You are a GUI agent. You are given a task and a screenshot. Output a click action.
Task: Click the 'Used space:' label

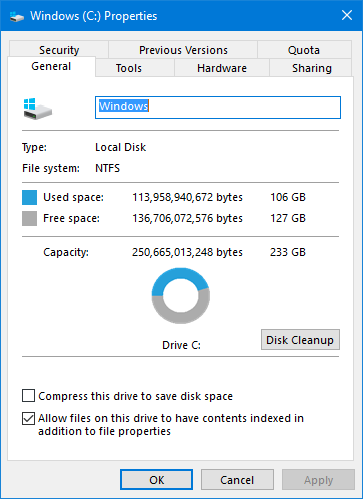point(73,197)
